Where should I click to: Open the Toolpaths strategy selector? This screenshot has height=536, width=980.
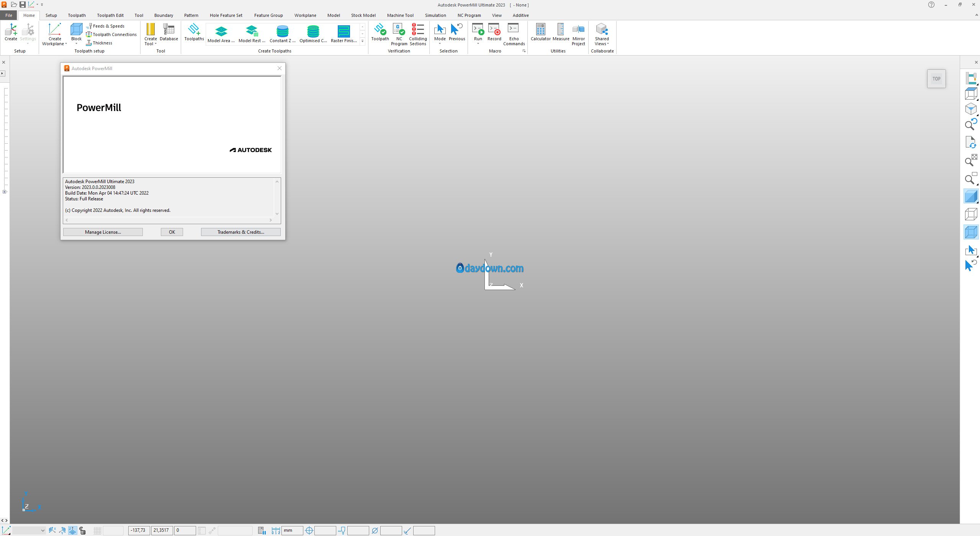tap(194, 32)
